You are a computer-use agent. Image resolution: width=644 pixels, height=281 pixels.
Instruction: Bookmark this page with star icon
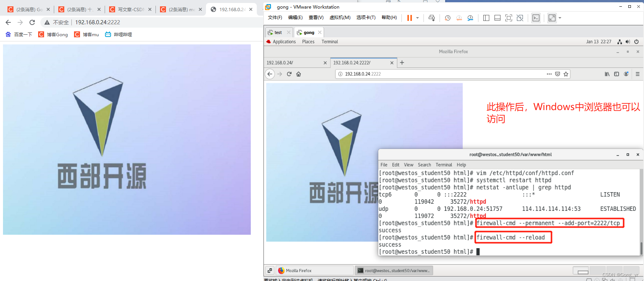tap(566, 74)
